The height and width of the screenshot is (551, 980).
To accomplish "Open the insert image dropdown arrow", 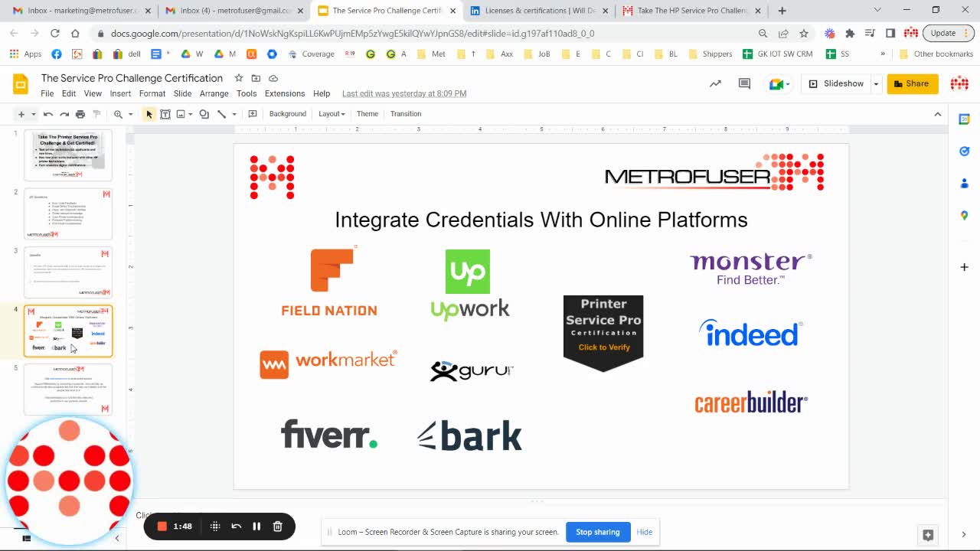I will pyautogui.click(x=191, y=114).
